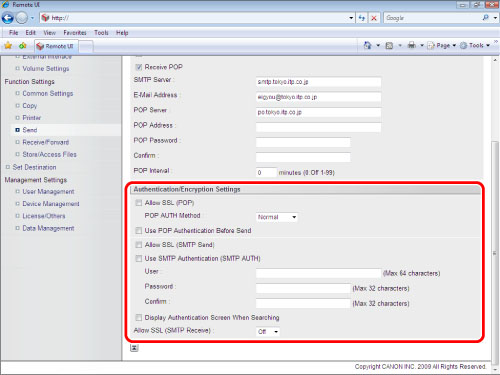Click the Refresh icon beside address bar

click(x=362, y=18)
